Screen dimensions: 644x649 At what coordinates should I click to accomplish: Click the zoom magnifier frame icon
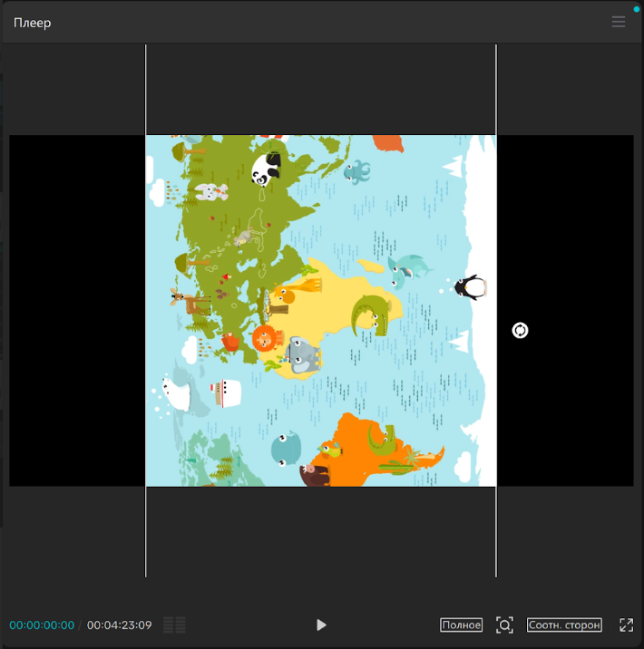504,625
